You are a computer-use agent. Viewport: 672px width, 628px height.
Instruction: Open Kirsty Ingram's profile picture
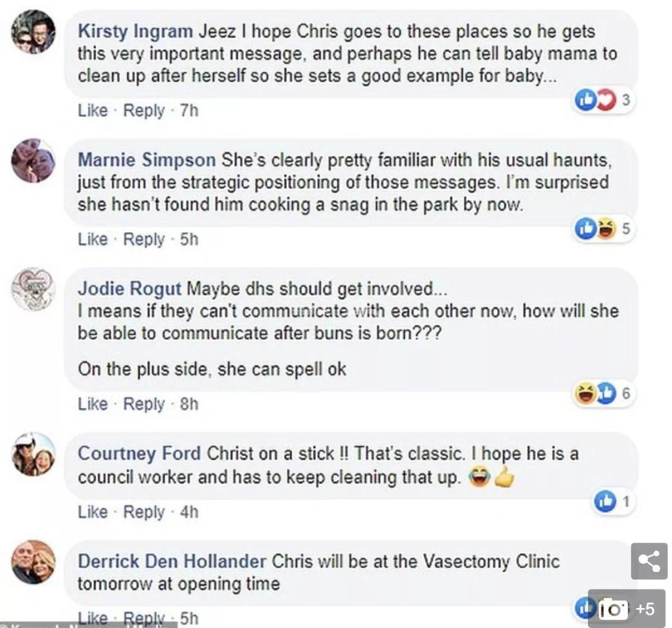[x=34, y=32]
